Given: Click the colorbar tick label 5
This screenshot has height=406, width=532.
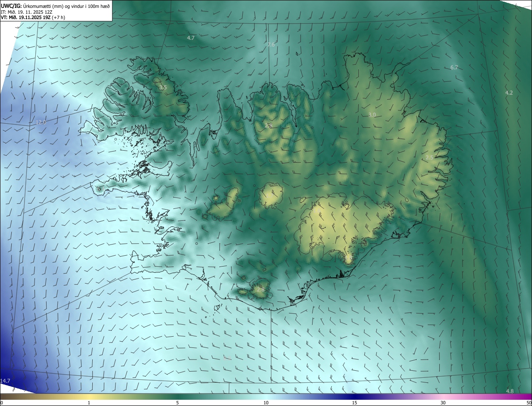Looking at the screenshot, I should pyautogui.click(x=177, y=403).
